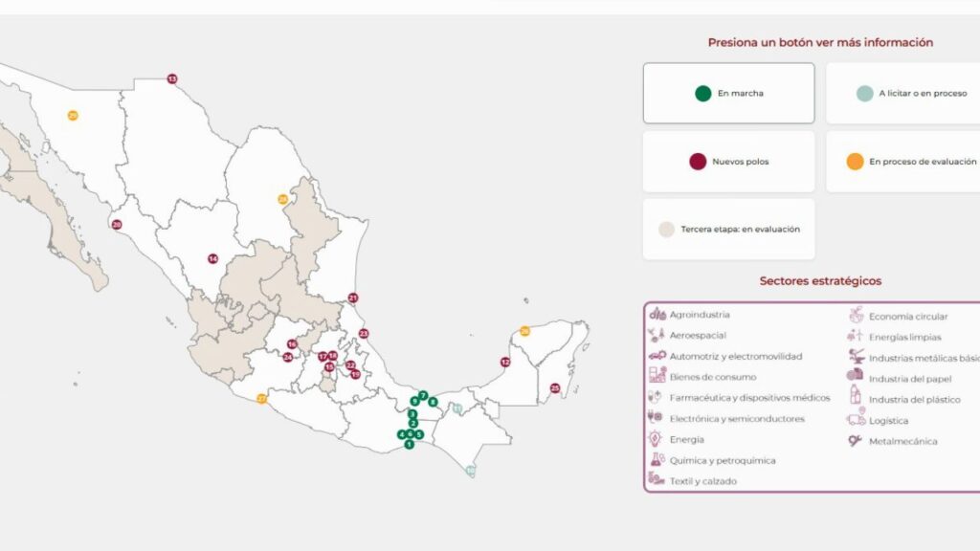Click red map marker 15
Image resolution: width=980 pixels, height=551 pixels.
pos(329,367)
